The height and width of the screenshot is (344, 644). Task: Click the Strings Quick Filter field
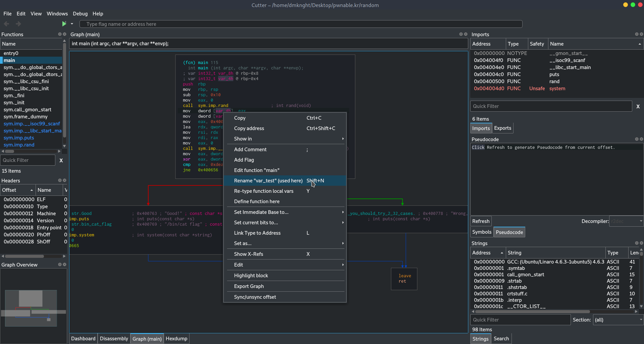pyautogui.click(x=520, y=320)
